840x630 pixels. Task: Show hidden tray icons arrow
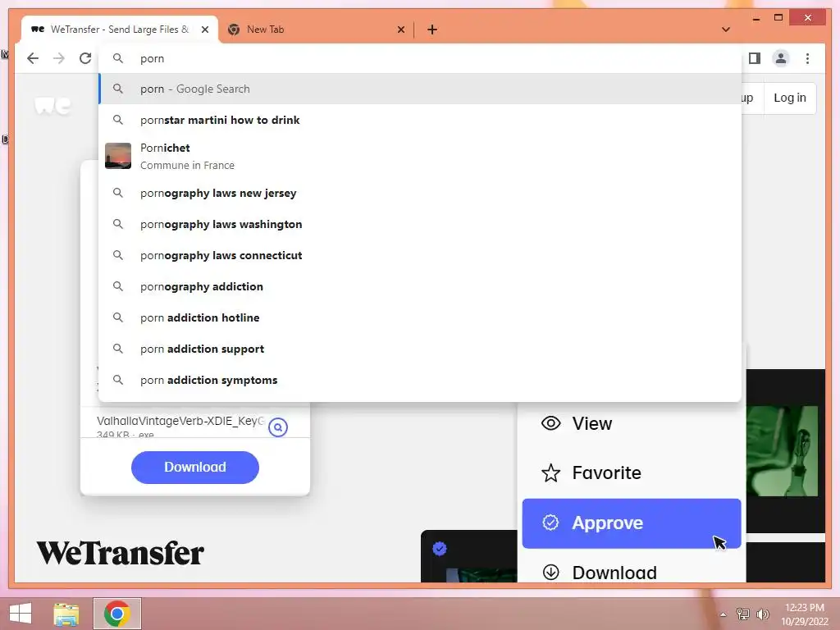(x=724, y=614)
